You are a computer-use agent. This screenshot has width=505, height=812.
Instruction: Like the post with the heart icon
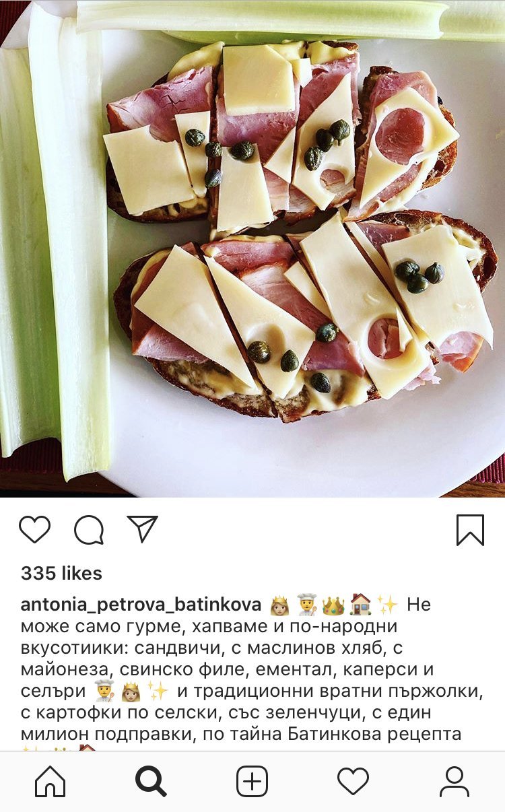34,530
